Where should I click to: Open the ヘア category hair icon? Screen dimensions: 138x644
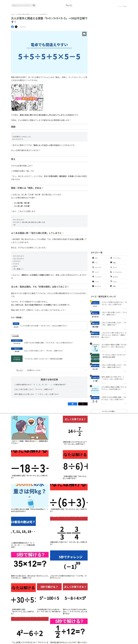pos(93,263)
